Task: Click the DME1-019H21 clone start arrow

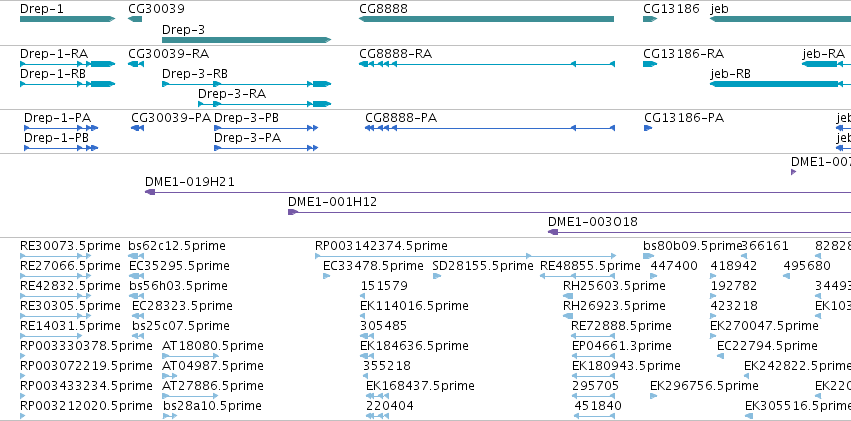Action: [x=150, y=192]
